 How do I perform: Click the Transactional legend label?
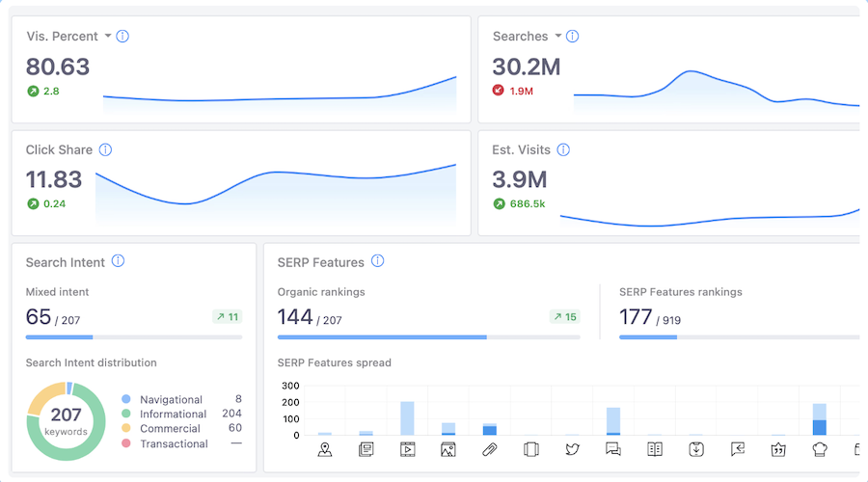click(174, 443)
